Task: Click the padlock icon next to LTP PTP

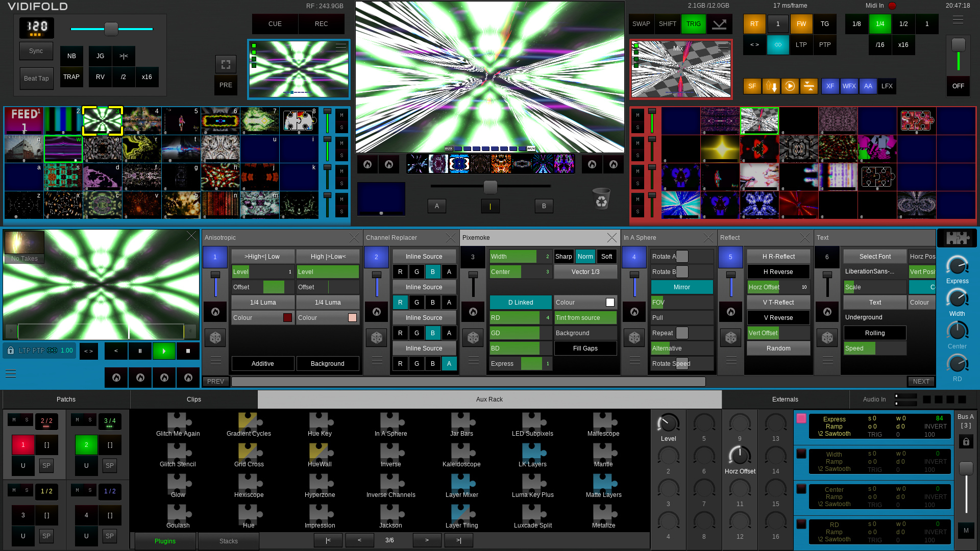Action: click(x=11, y=350)
